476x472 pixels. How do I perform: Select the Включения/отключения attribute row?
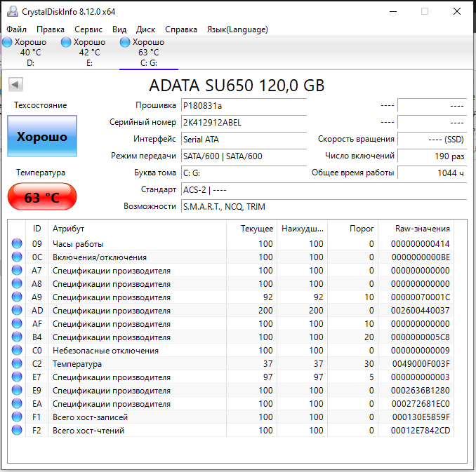click(x=231, y=257)
